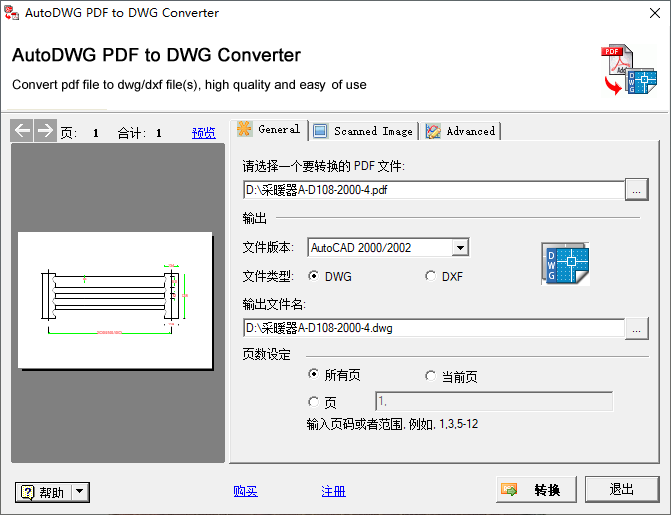The width and height of the screenshot is (671, 515).
Task: Switch to the Scanned Image tab
Action: 364,131
